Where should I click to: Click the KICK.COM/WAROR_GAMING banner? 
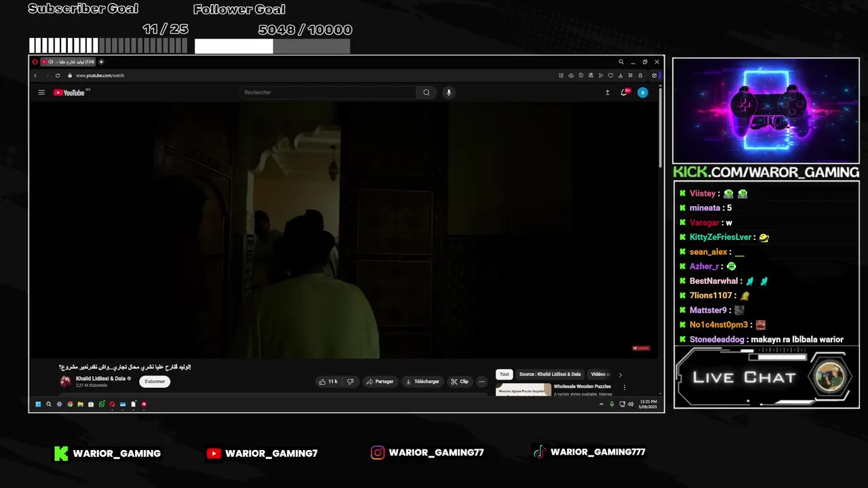(766, 172)
